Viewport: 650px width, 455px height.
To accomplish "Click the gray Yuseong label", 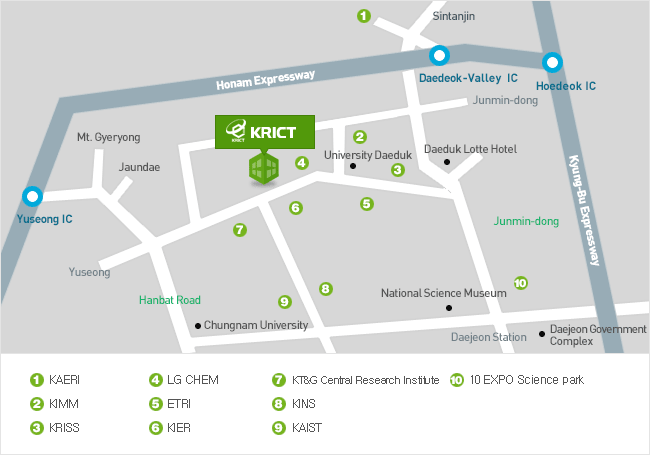I will click(90, 272).
